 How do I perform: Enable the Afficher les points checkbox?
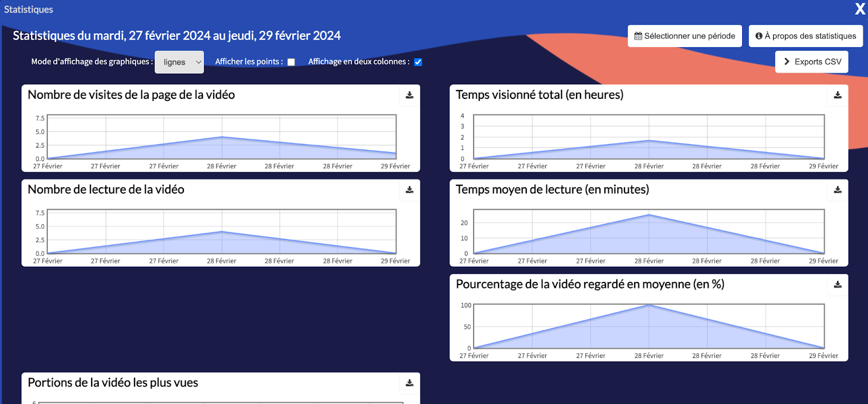click(291, 62)
